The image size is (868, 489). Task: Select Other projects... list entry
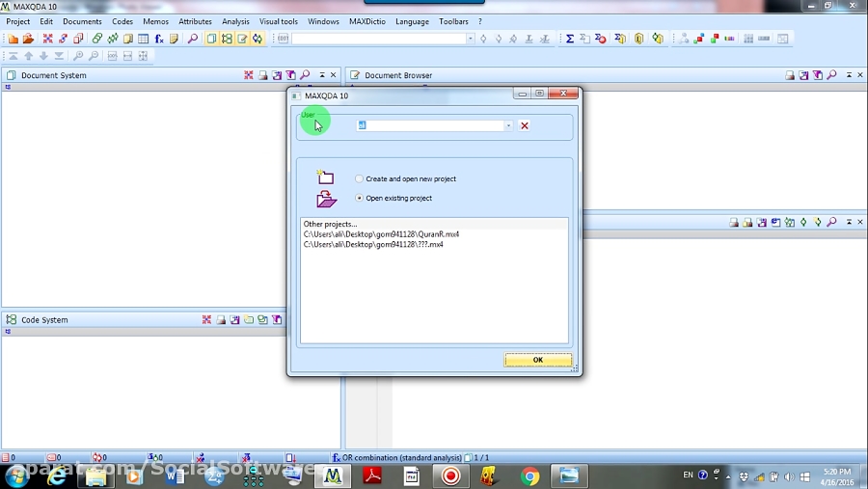pyautogui.click(x=331, y=225)
